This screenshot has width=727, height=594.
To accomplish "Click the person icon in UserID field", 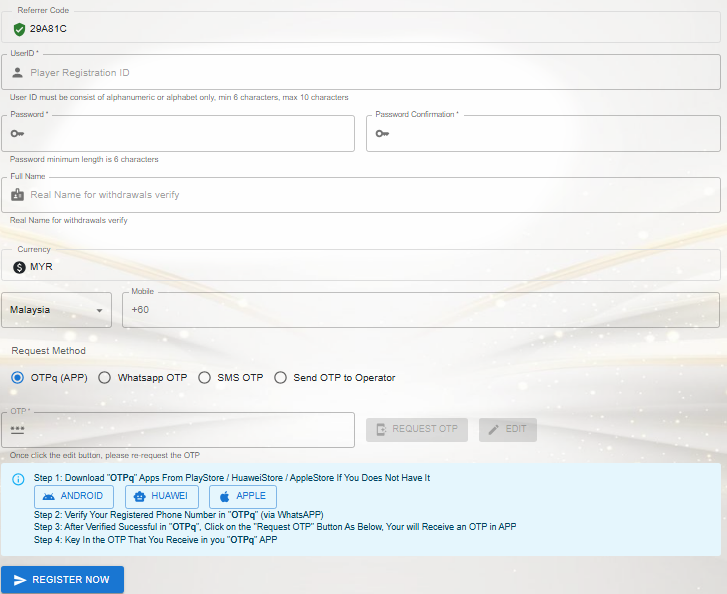I will pyautogui.click(x=17, y=72).
